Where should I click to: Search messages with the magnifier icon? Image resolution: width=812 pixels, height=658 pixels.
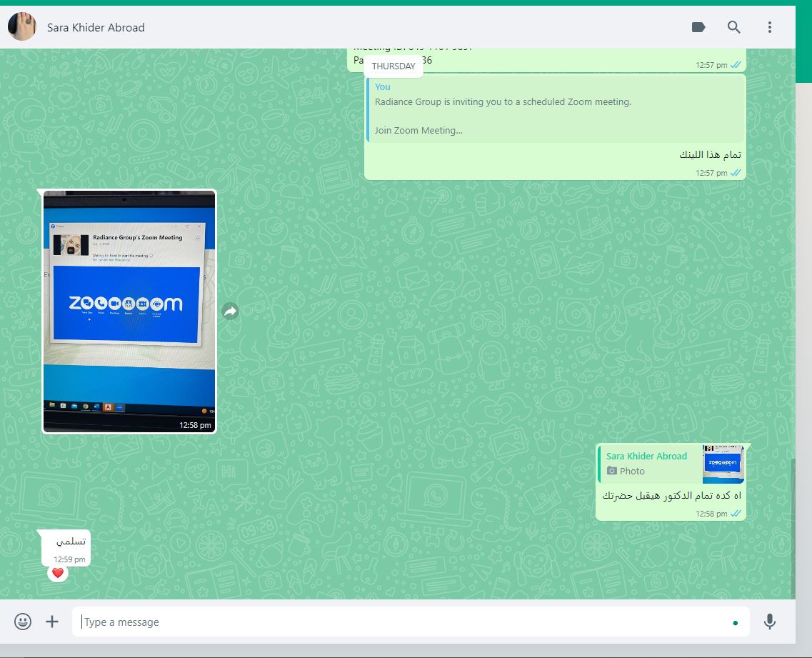733,27
